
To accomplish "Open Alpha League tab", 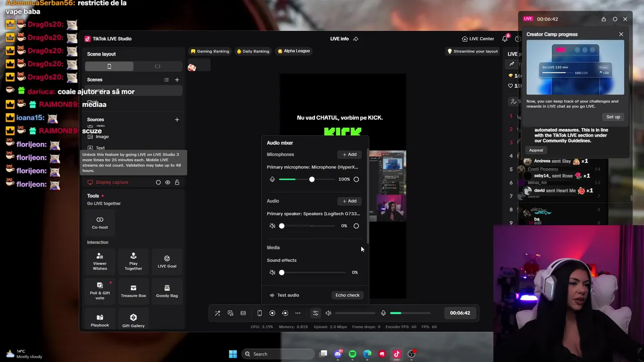I will click(294, 51).
